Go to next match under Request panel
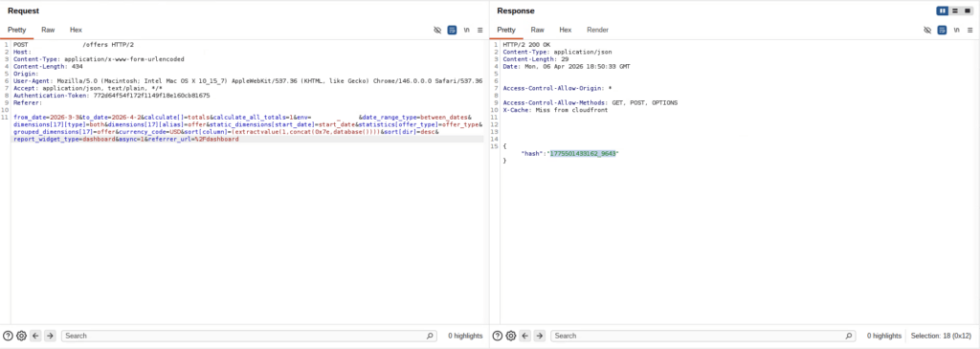 50,336
